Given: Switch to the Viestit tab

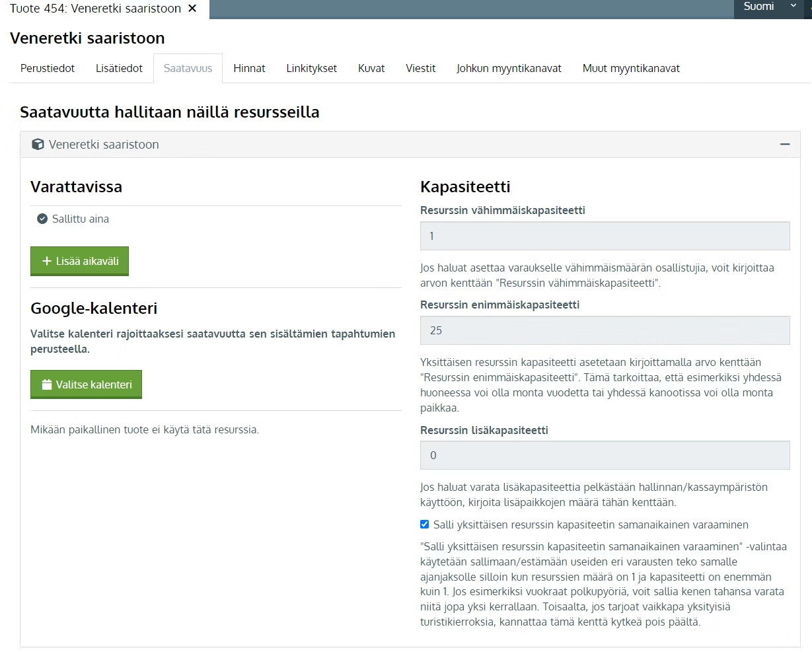Looking at the screenshot, I should (x=420, y=68).
